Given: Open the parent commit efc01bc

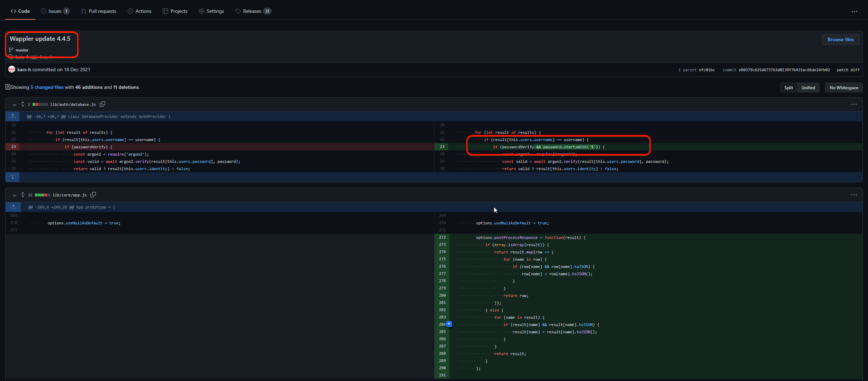Looking at the screenshot, I should coord(706,70).
